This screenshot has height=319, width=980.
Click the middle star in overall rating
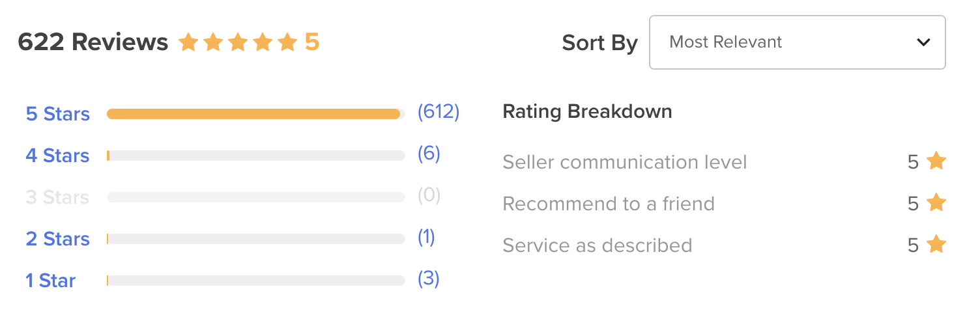point(238,43)
